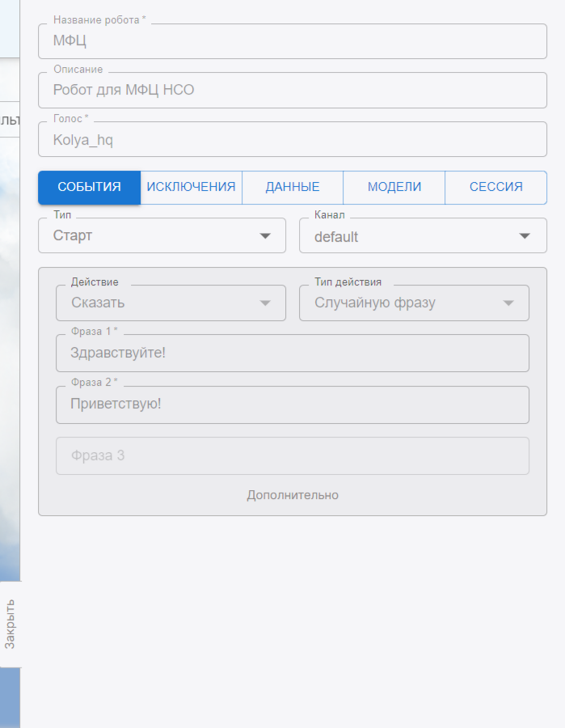This screenshot has width=565, height=728.
Task: Click into the Описание field
Action: pos(293,91)
